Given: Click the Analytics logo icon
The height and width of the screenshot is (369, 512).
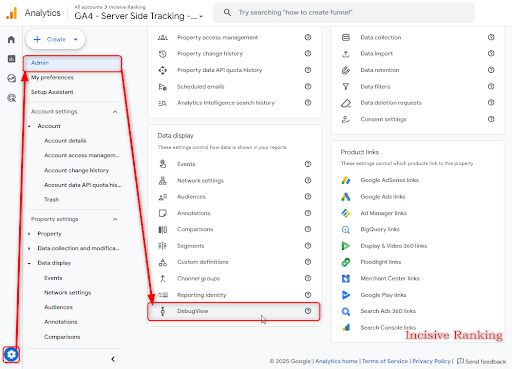Looking at the screenshot, I should [x=12, y=13].
